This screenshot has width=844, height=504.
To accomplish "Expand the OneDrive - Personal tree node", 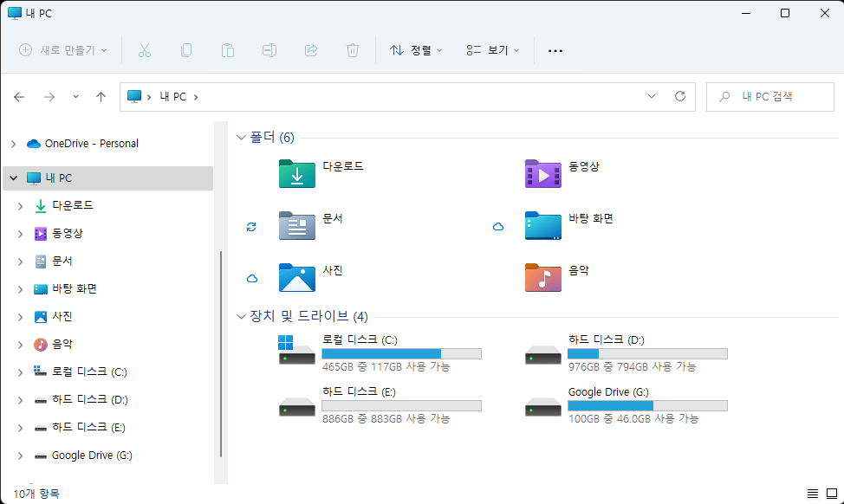I will (x=14, y=144).
